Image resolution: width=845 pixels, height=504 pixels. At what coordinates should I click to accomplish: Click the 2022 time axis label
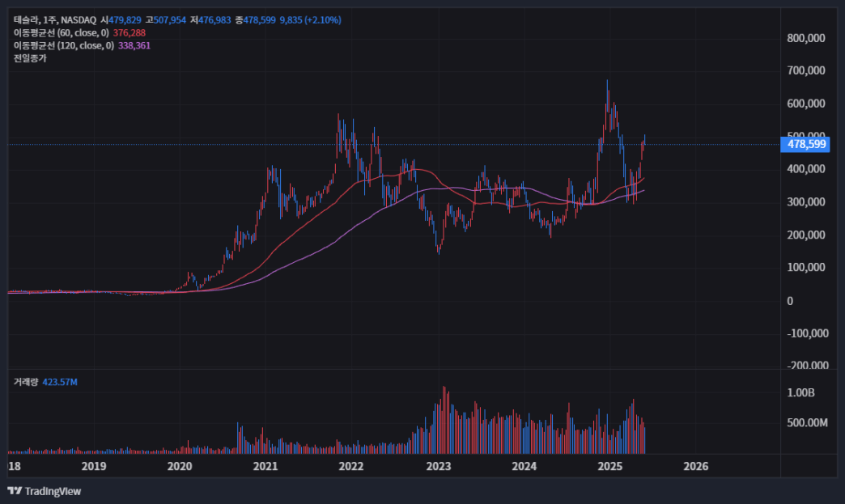351,466
